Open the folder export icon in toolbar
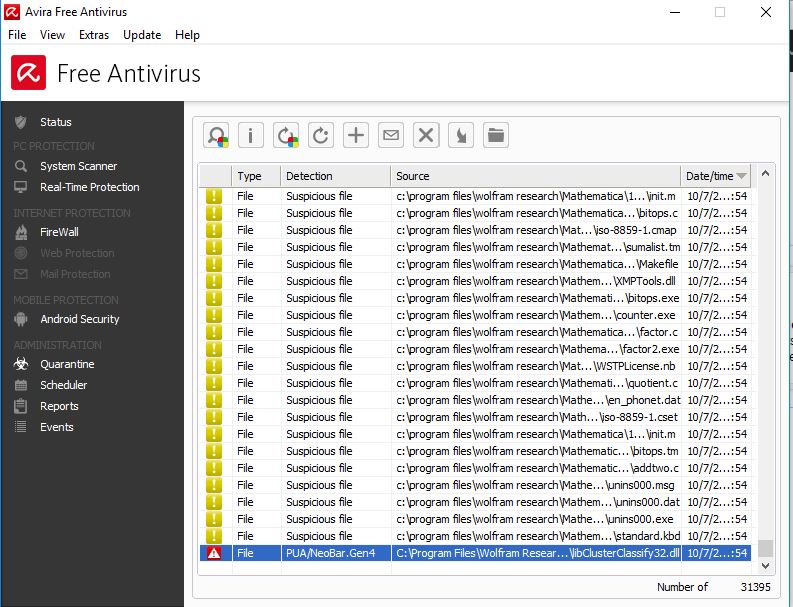 click(x=496, y=136)
